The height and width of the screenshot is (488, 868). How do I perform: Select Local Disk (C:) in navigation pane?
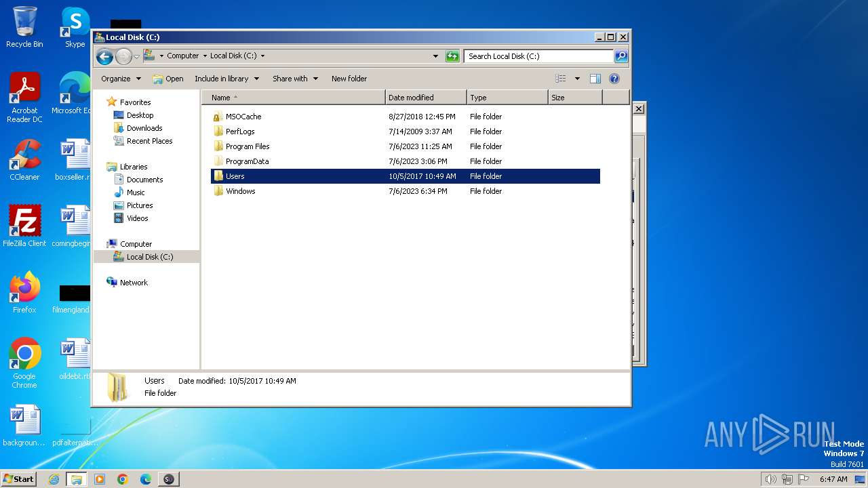tap(146, 257)
